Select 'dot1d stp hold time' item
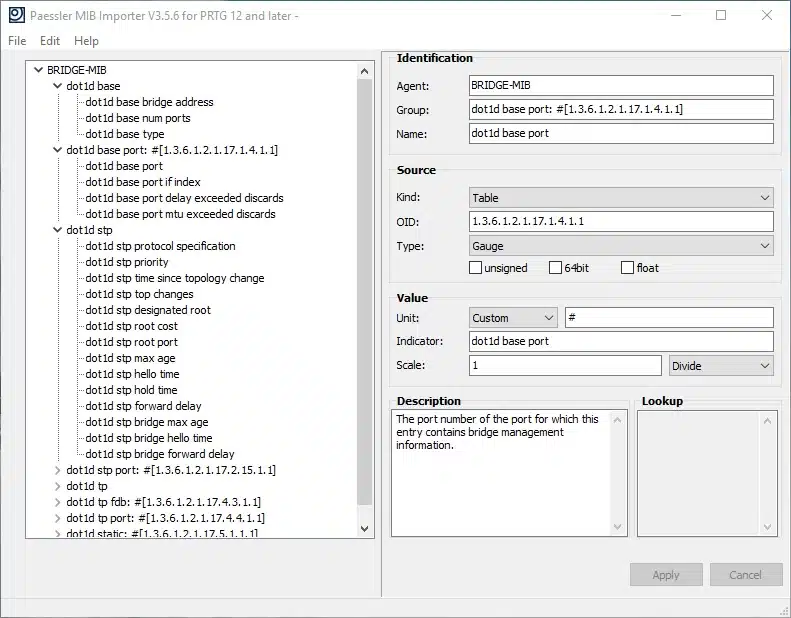The image size is (791, 618). tap(131, 390)
